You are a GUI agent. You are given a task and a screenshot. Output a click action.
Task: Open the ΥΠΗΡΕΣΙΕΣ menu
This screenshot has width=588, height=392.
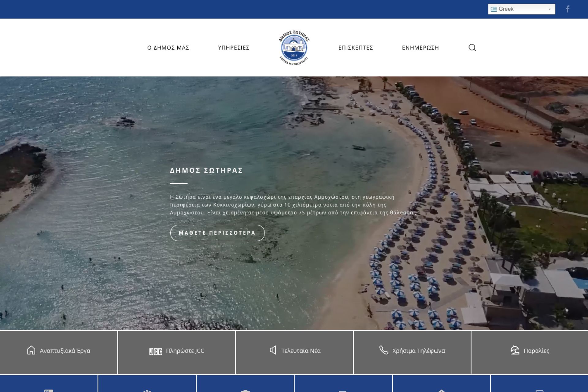click(x=234, y=48)
